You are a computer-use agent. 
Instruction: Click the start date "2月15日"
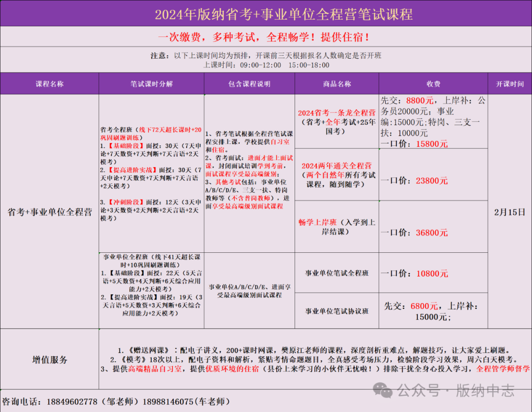510,212
